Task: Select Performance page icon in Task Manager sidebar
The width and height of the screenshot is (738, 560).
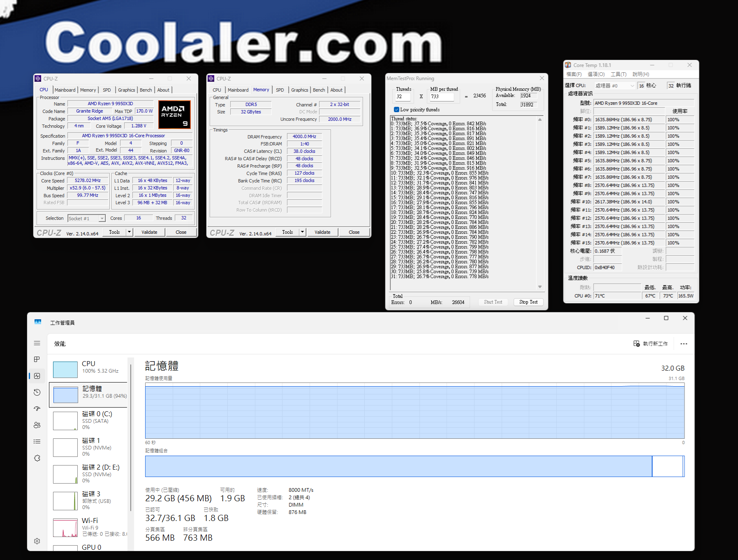Action: (37, 376)
